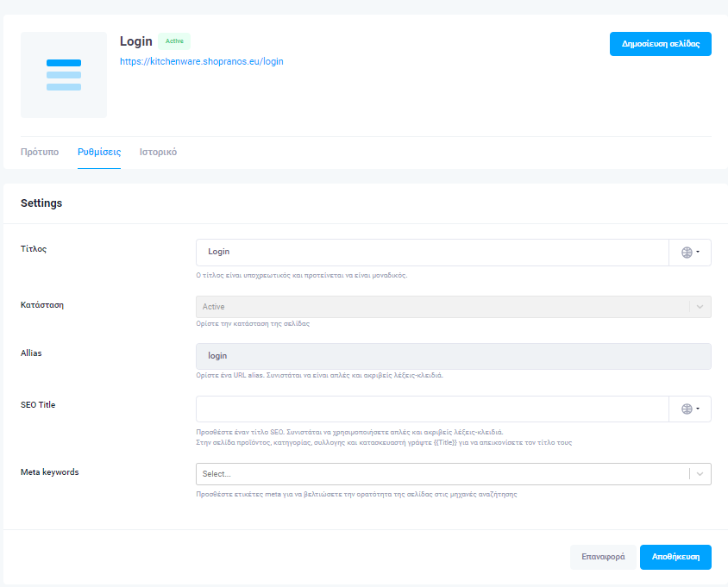Open the kitchenware.shopranos.eu/login link
Viewport: 728px width, 587px height.
click(201, 62)
